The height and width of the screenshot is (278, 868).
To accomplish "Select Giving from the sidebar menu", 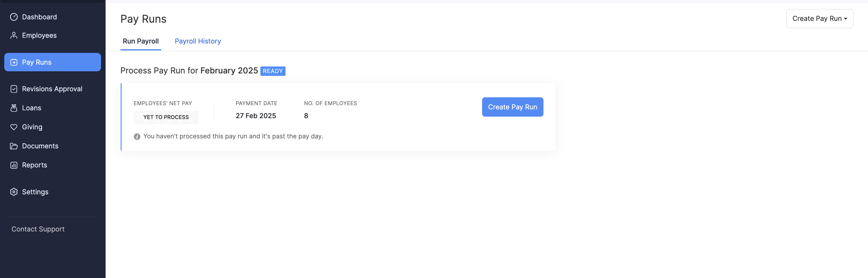I will pos(32,127).
